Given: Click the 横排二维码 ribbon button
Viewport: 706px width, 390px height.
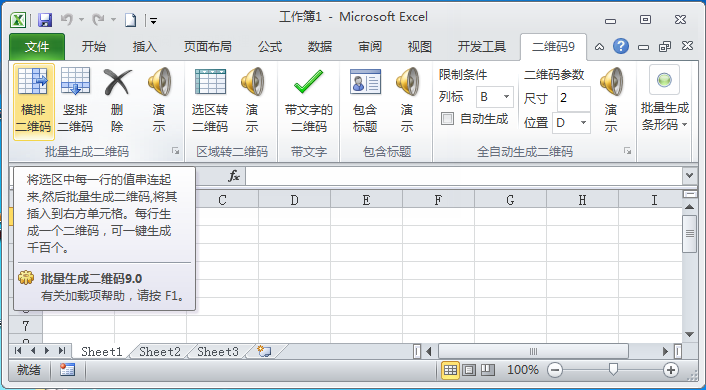Looking at the screenshot, I should [x=34, y=102].
